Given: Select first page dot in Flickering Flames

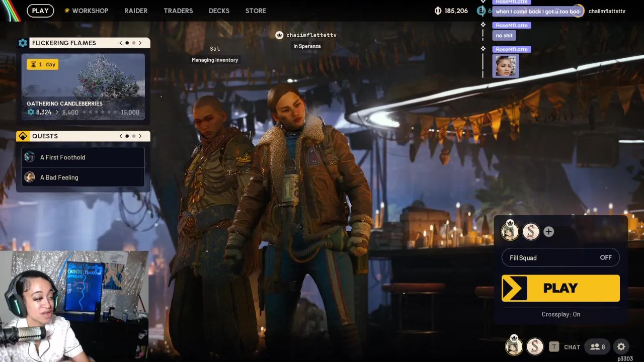Looking at the screenshot, I should [127, 43].
